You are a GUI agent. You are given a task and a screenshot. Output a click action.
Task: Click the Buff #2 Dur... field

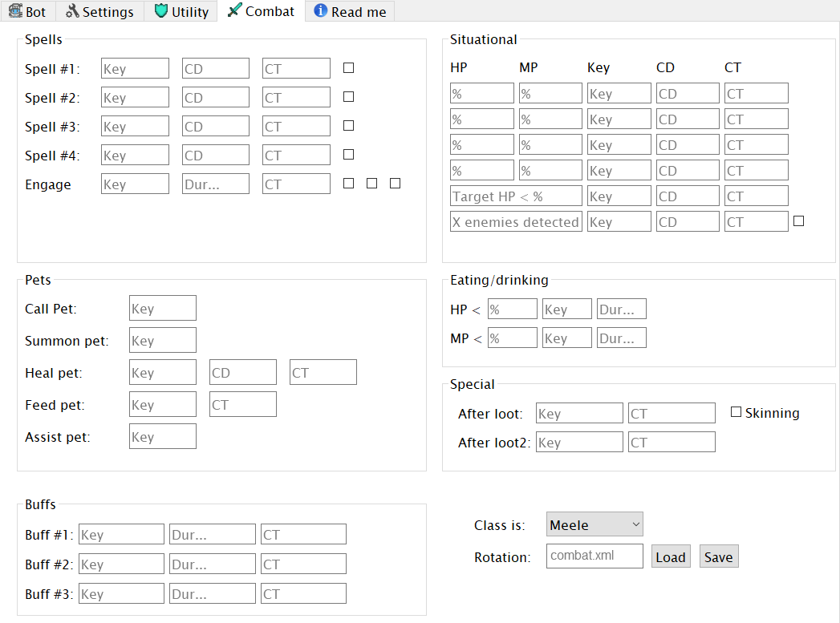tap(213, 564)
